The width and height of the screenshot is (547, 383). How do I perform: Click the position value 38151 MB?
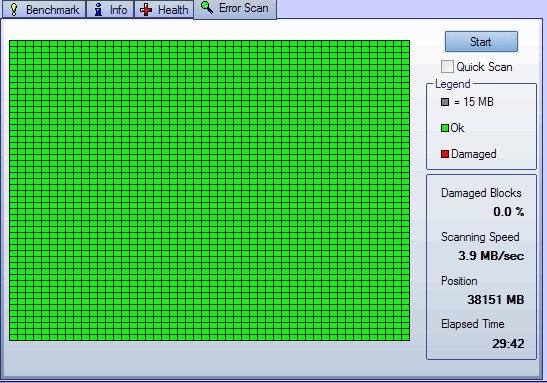496,300
